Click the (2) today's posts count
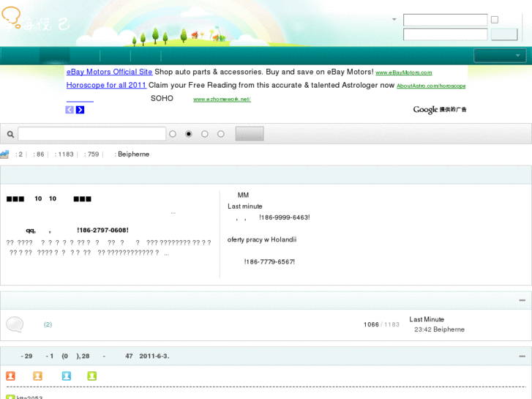 [x=48, y=324]
